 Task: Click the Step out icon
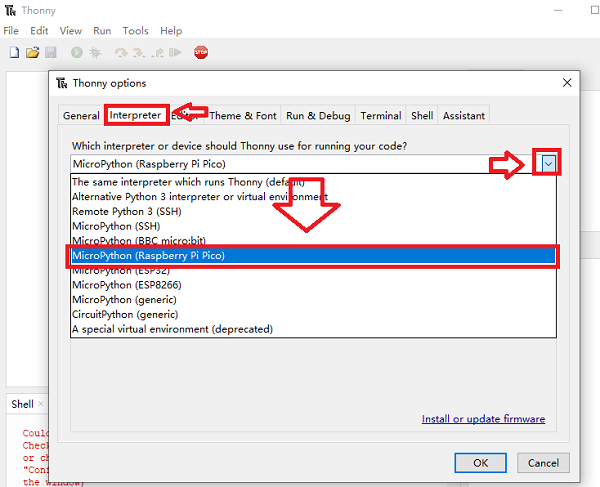(157, 52)
